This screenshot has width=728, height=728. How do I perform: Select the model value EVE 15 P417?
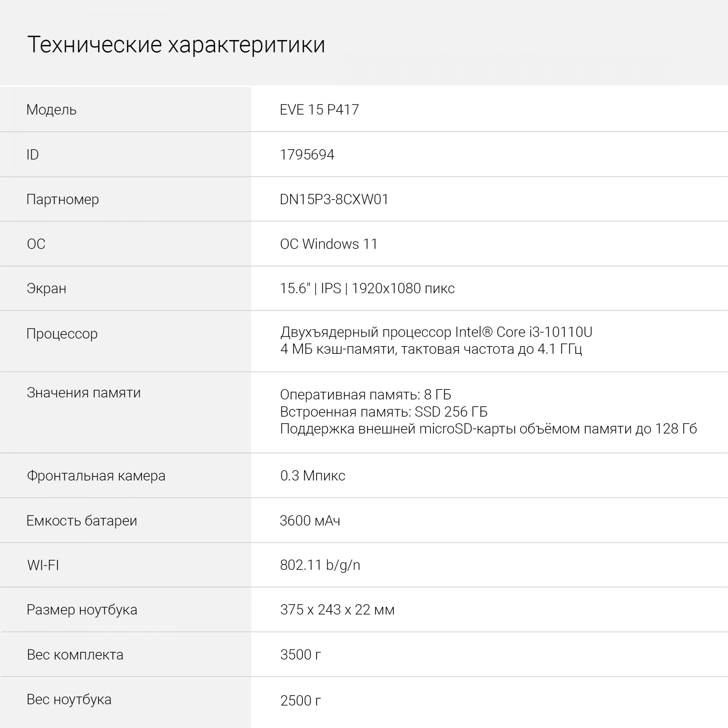point(319,110)
